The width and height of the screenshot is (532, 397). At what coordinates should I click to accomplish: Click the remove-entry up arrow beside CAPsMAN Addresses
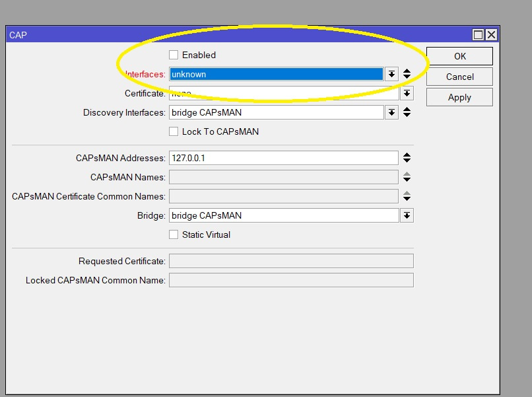click(x=407, y=155)
